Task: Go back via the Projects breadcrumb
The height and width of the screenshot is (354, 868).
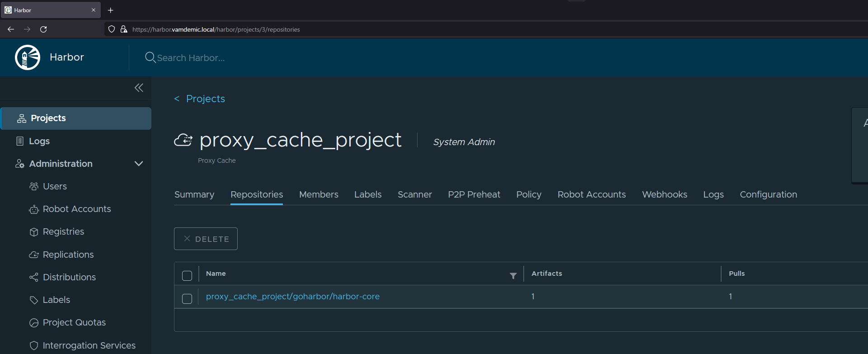Action: 200,99
